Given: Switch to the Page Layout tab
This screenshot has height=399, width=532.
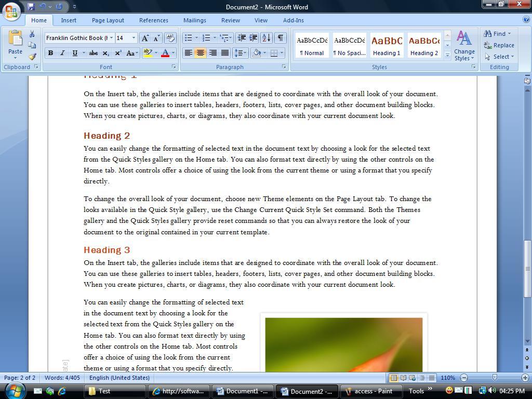Looking at the screenshot, I should tap(108, 20).
